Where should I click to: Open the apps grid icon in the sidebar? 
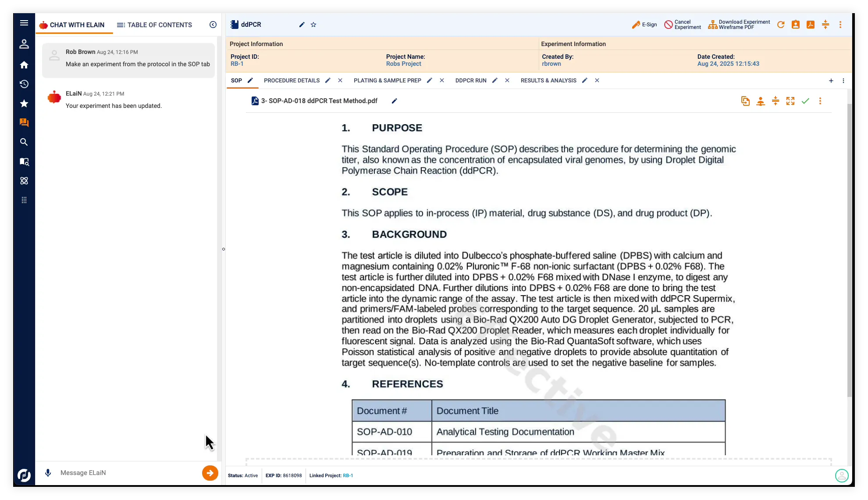click(24, 200)
